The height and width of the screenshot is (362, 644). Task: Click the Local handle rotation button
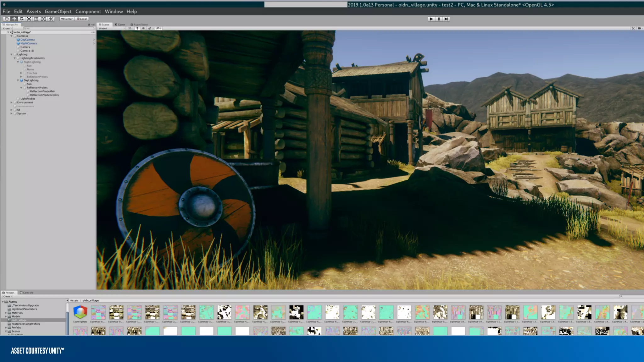82,19
